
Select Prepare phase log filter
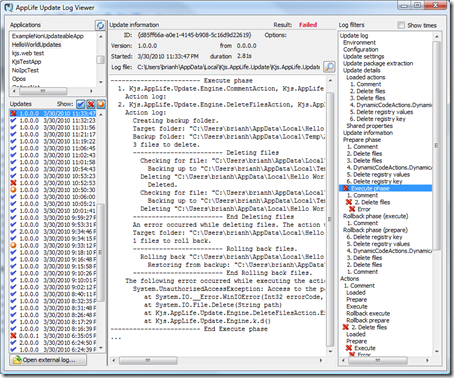click(362, 140)
